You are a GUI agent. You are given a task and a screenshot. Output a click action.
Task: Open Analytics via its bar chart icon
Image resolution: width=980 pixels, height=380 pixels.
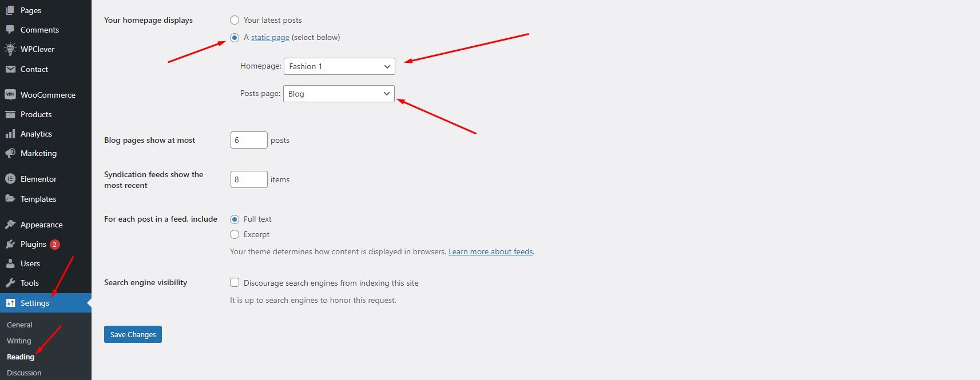[10, 134]
